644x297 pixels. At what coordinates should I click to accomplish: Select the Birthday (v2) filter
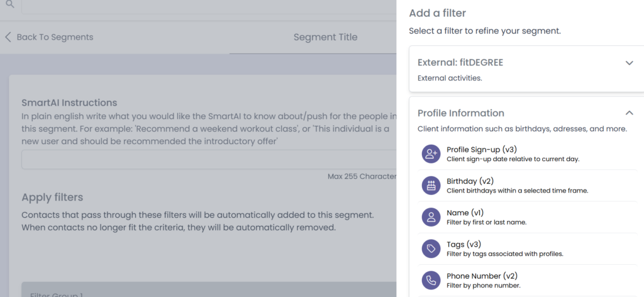[x=471, y=181]
